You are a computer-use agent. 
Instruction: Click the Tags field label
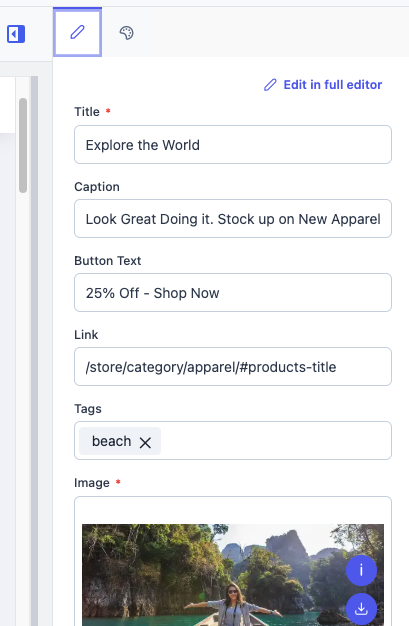88,409
